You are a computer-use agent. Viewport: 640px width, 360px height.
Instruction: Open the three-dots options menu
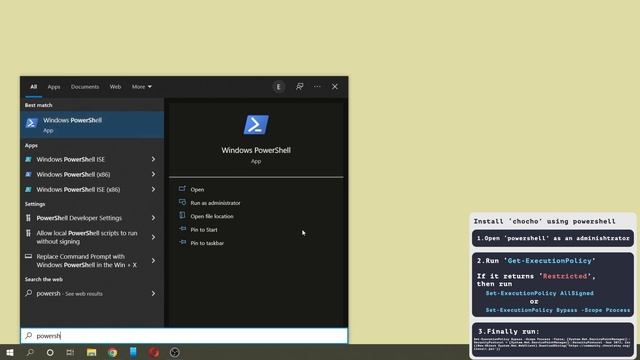click(x=317, y=87)
